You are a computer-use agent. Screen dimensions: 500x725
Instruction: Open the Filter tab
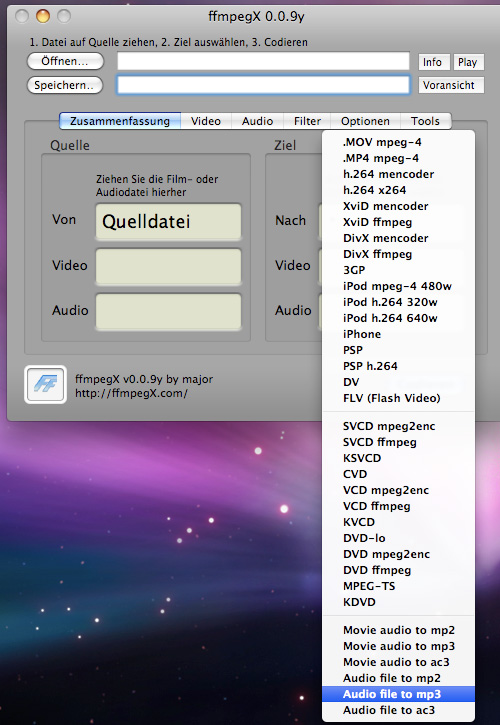[307, 121]
